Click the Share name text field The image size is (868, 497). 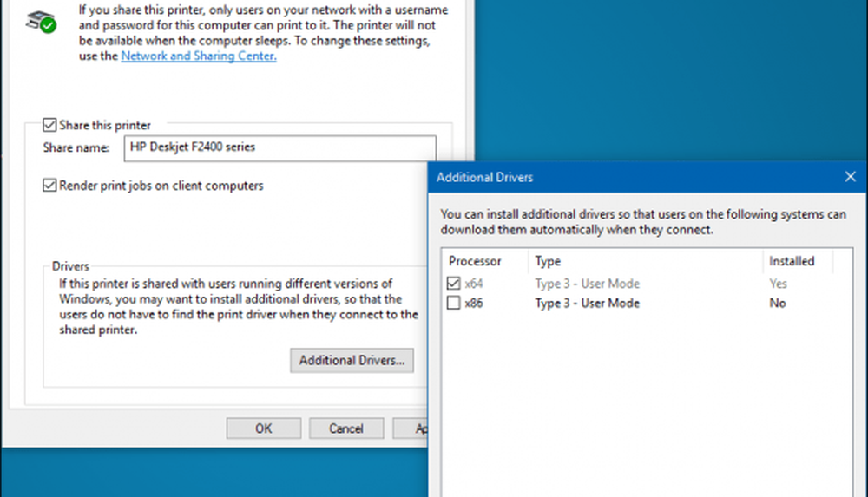[279, 147]
